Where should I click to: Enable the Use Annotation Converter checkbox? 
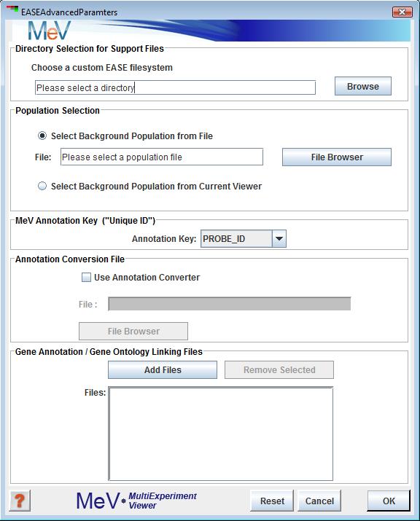tap(86, 278)
